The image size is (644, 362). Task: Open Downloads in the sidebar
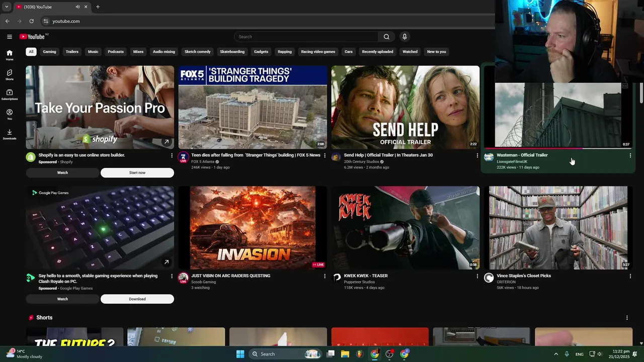click(10, 134)
